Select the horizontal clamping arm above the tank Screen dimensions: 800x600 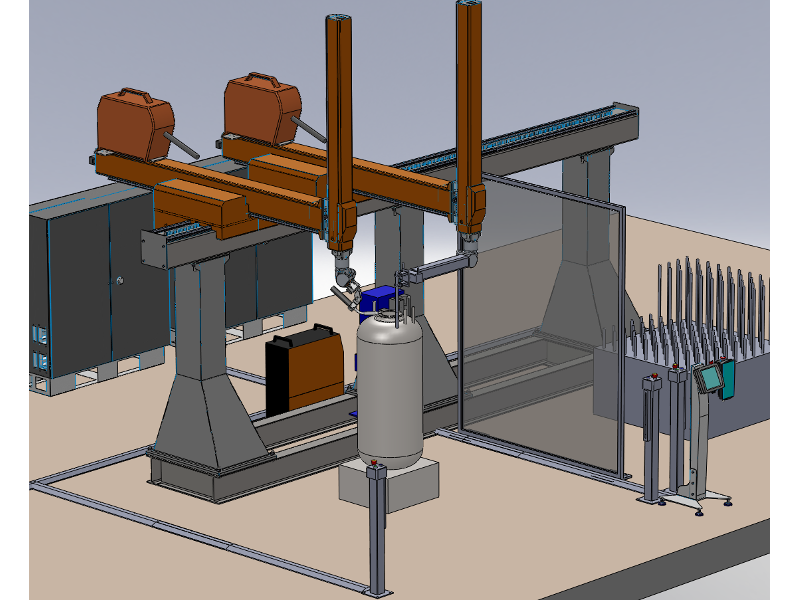440,270
